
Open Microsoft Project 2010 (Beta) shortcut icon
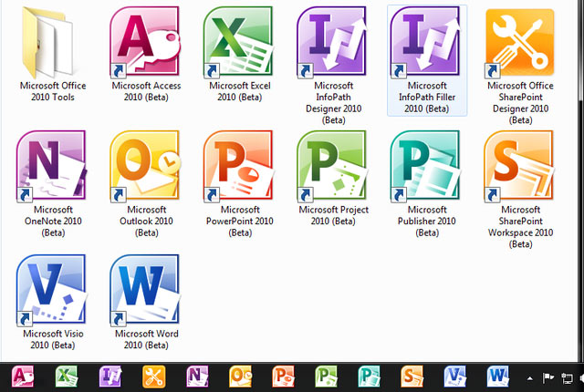(332, 166)
